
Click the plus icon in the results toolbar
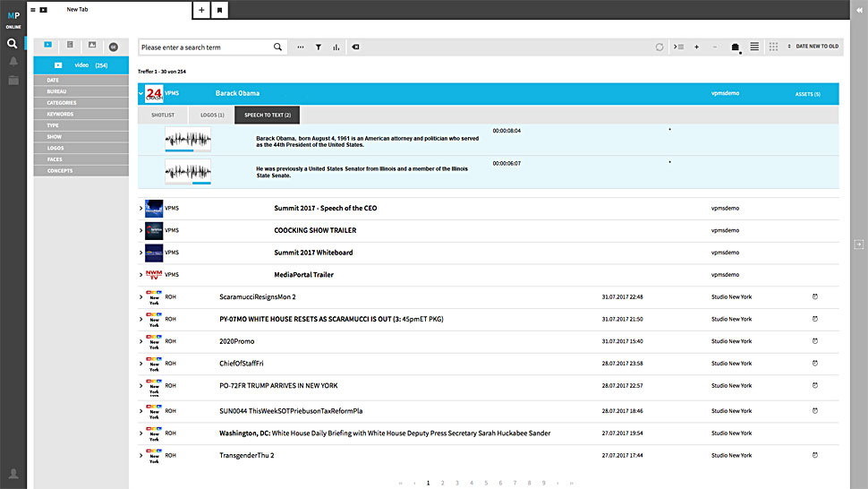(x=696, y=47)
